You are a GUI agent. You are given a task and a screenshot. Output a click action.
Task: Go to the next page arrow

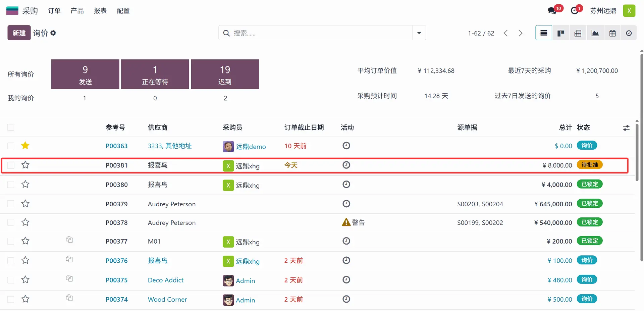(520, 33)
